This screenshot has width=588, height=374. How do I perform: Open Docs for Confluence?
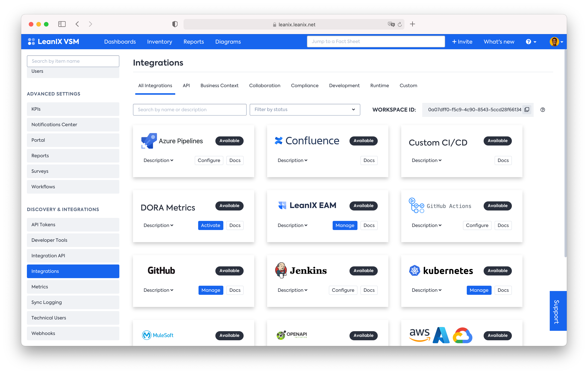(x=369, y=160)
